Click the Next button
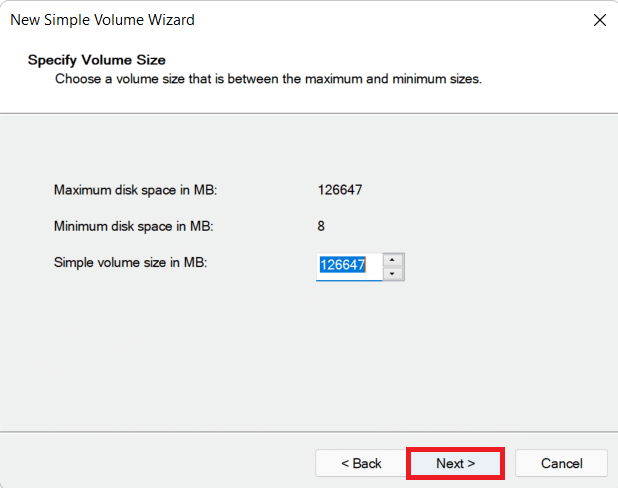 tap(455, 463)
